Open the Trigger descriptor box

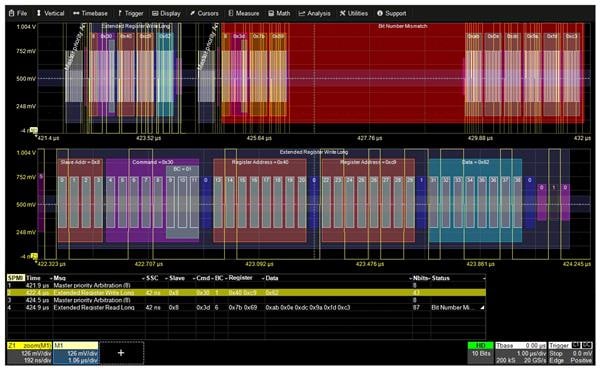(571, 353)
